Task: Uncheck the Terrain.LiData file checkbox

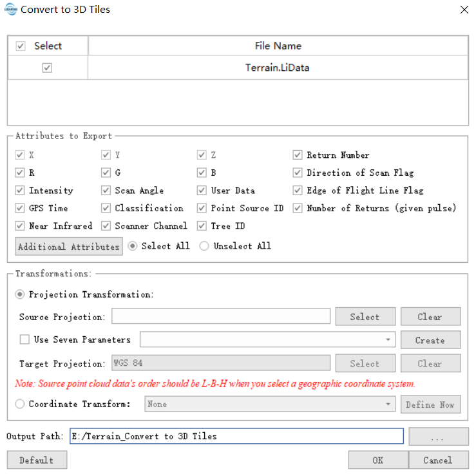Action: pos(47,68)
